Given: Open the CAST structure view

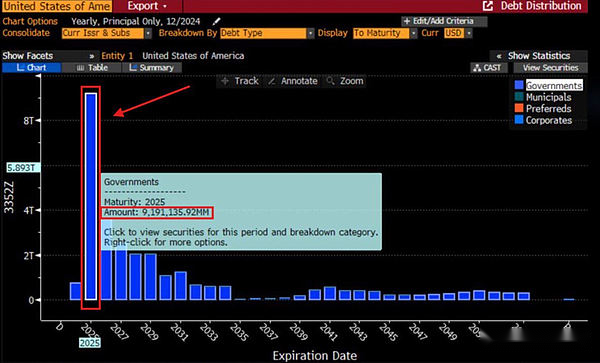Looking at the screenshot, I should tap(489, 68).
